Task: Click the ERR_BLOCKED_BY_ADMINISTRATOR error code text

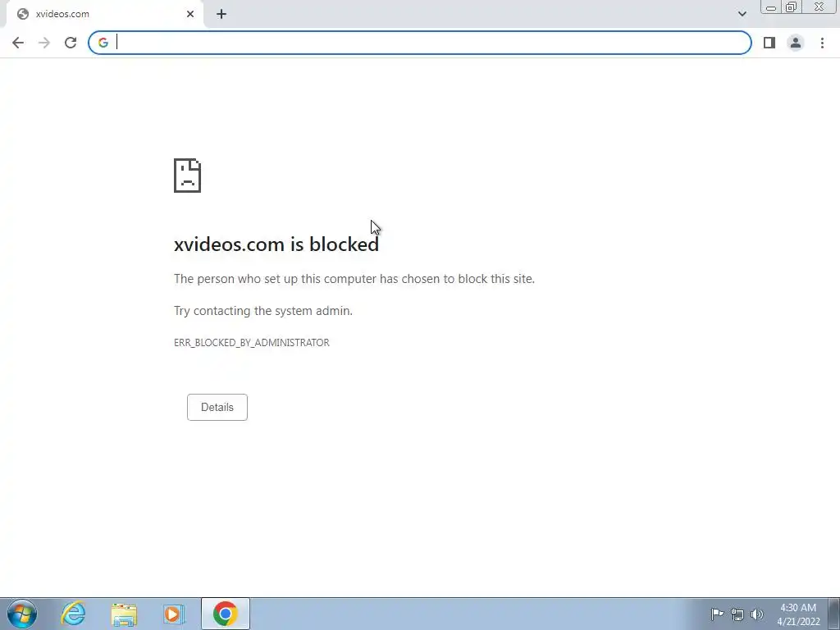Action: [x=252, y=343]
